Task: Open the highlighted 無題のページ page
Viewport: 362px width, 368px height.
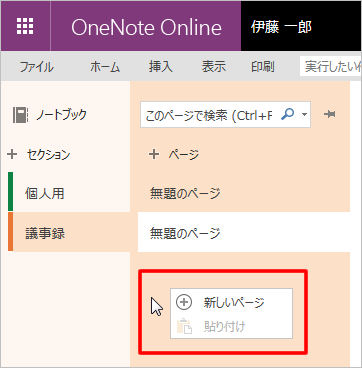Action: (244, 233)
